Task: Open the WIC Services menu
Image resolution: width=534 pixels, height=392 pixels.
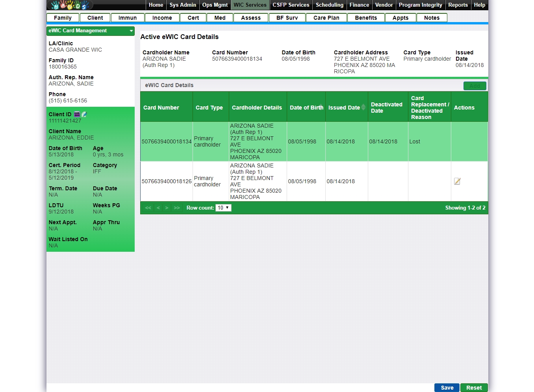Action: pyautogui.click(x=250, y=5)
